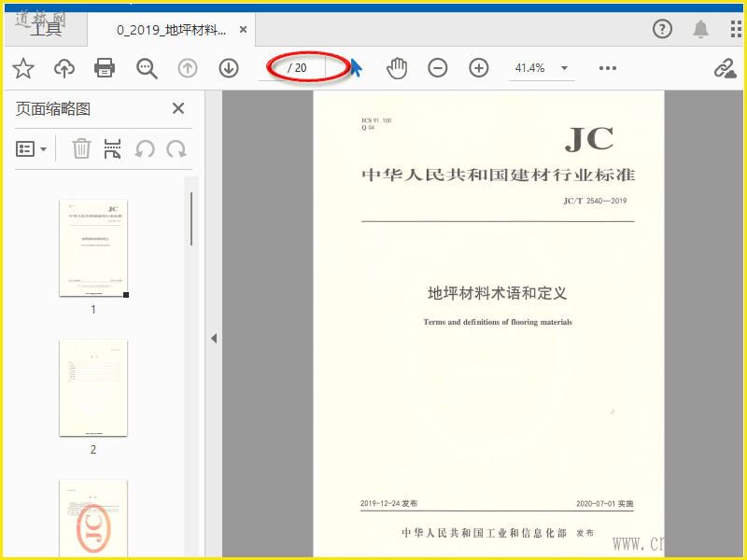Select the page 2 thumbnail
This screenshot has width=747, height=560.
93,388
